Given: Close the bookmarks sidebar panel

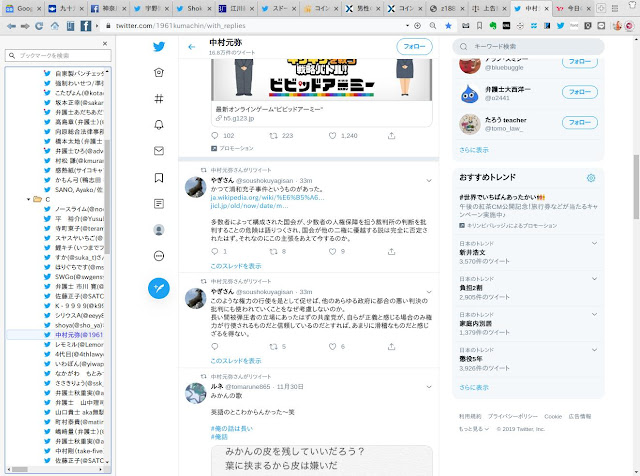Looking at the screenshot, I should tap(105, 43).
